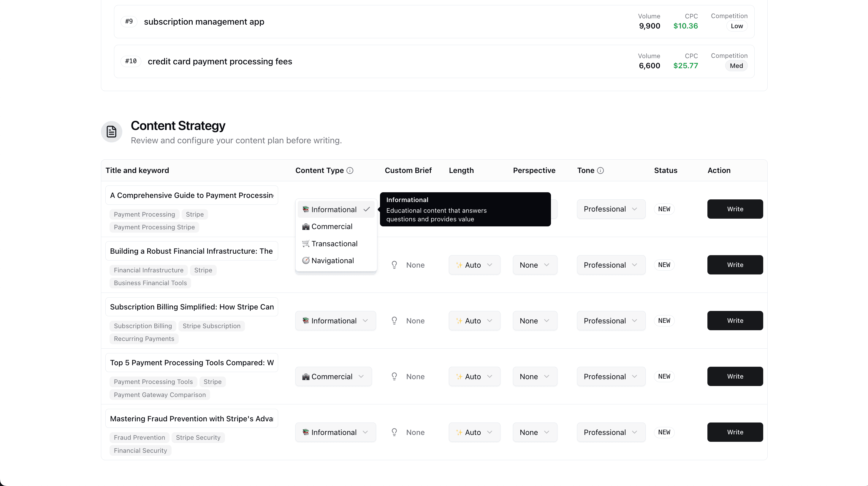Screen dimensions: 868x486
Task: Select Transactional from the content type menu
Action: (x=334, y=243)
